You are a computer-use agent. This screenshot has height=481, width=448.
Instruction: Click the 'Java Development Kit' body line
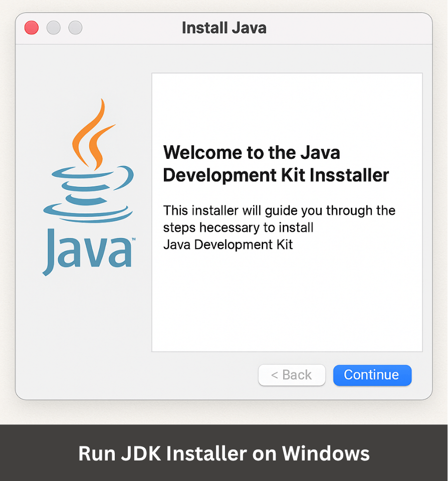(x=228, y=245)
